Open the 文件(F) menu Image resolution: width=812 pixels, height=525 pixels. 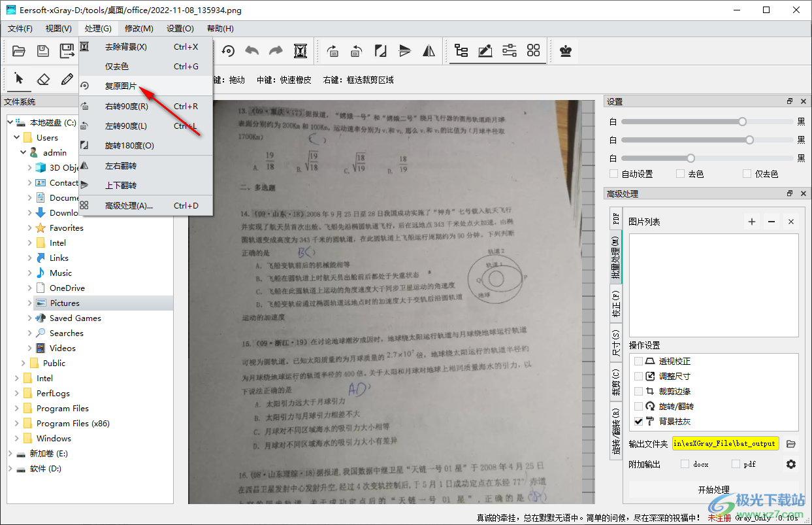tap(20, 28)
